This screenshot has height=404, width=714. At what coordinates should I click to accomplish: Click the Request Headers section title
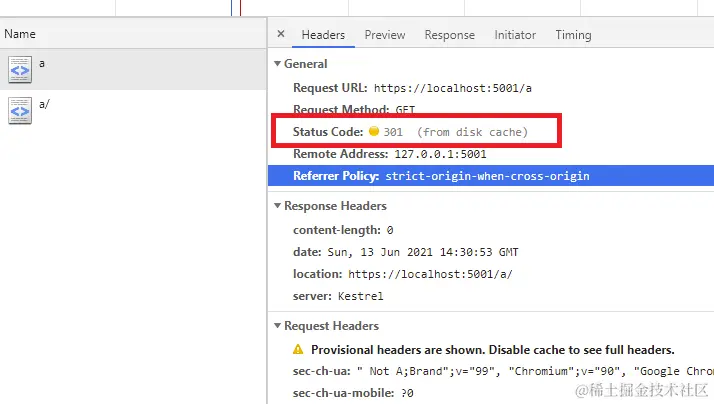pyautogui.click(x=332, y=326)
